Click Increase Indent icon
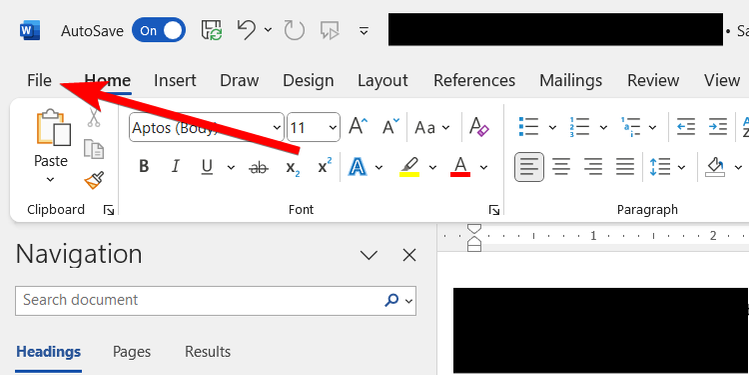This screenshot has width=749, height=375. (717, 127)
